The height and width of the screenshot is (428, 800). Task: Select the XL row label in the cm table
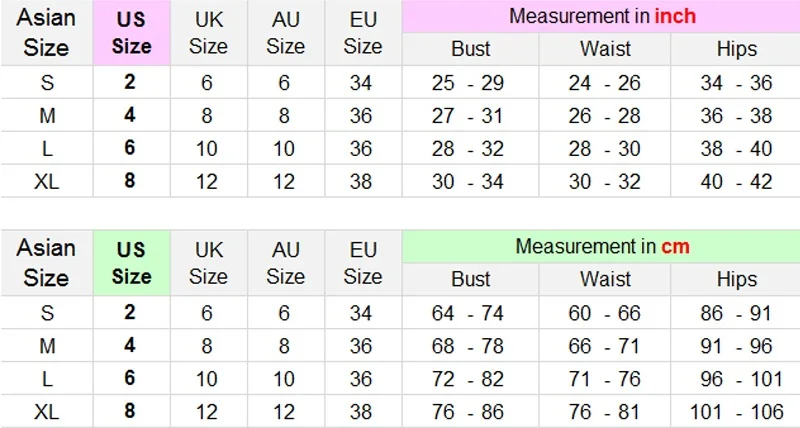point(46,412)
